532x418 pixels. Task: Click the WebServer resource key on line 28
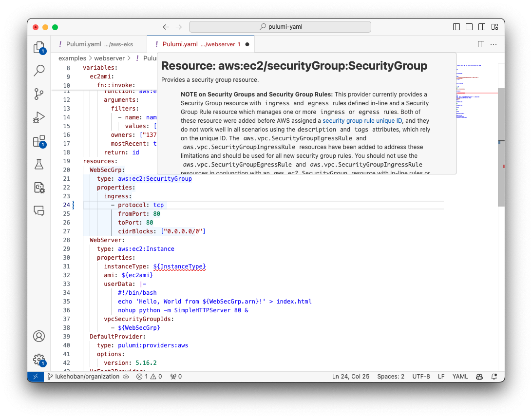(107, 240)
